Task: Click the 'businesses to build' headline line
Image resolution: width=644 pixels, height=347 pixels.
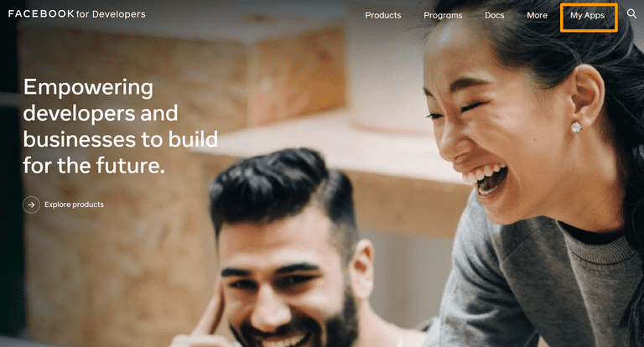Action: click(x=121, y=139)
